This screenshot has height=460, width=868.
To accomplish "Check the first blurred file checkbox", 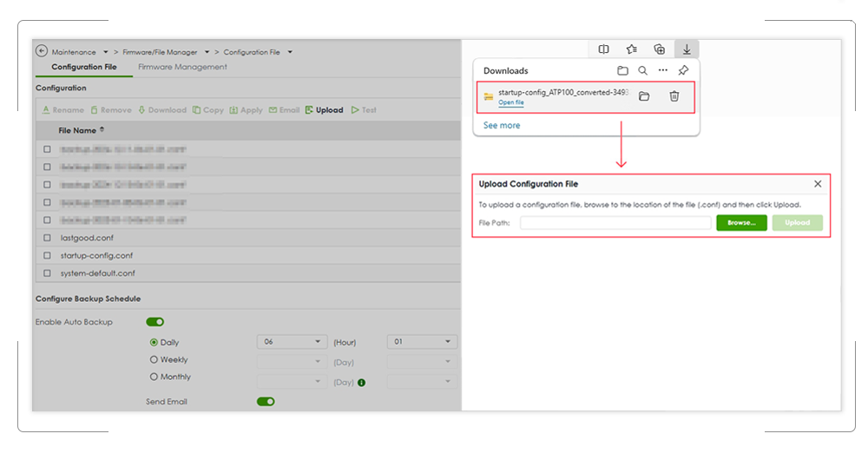I will click(x=47, y=149).
